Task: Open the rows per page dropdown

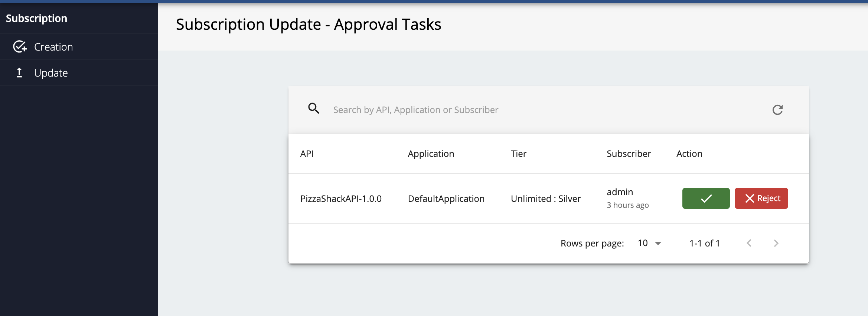Action: [x=649, y=243]
